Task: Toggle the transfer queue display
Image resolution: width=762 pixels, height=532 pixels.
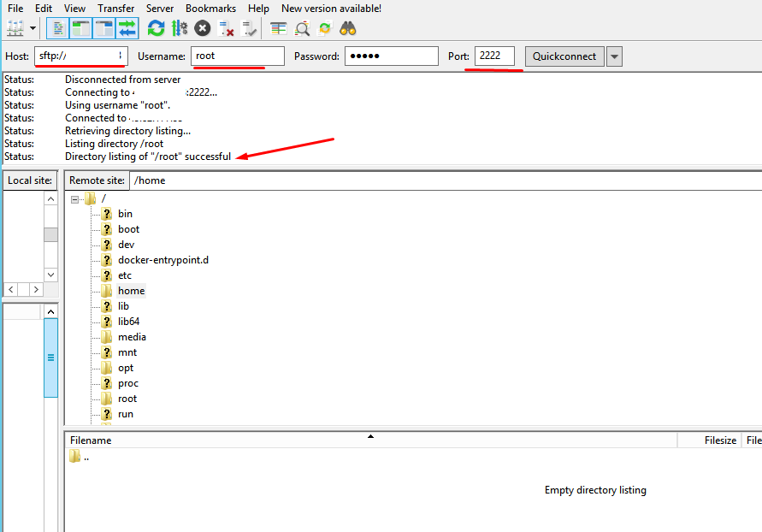Action: (x=127, y=28)
